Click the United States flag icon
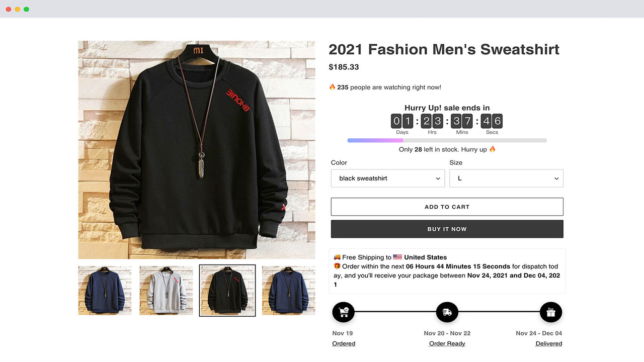644x362 pixels. [x=397, y=257]
